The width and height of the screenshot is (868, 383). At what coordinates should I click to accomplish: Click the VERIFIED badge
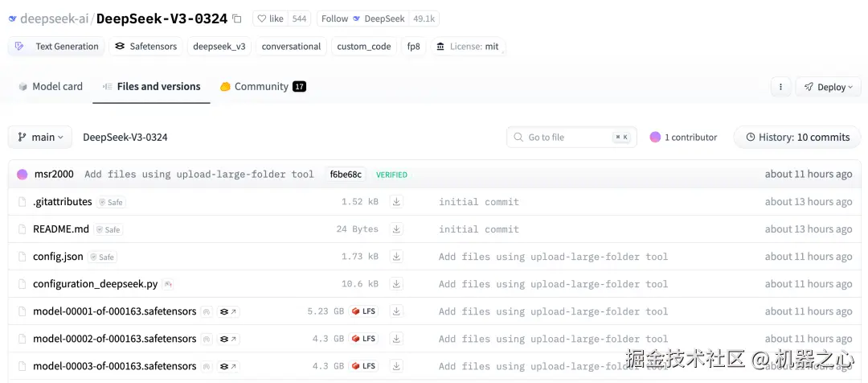[391, 175]
